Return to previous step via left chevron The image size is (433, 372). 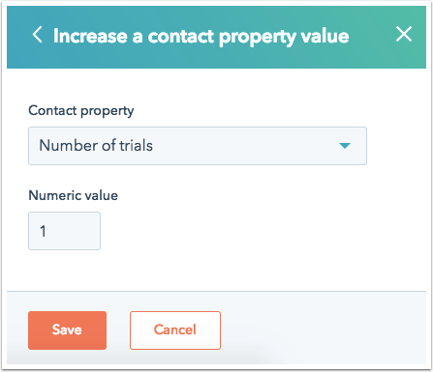tap(37, 35)
